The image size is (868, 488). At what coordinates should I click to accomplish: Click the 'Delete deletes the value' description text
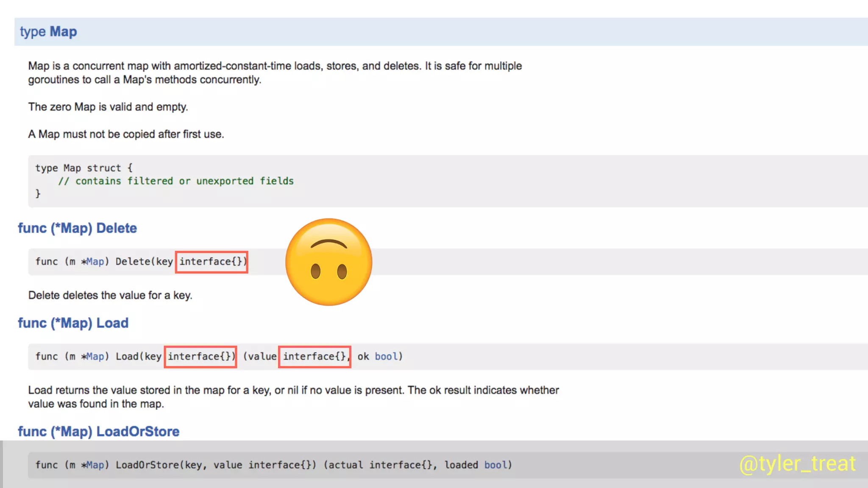click(110, 295)
